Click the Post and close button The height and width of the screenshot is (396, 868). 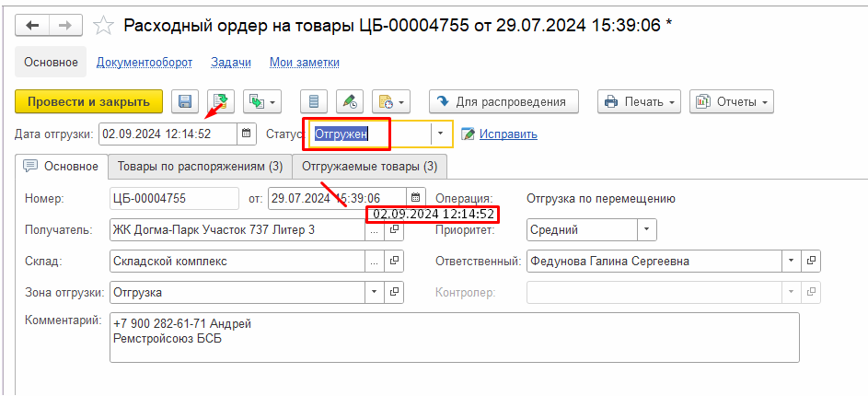[88, 101]
